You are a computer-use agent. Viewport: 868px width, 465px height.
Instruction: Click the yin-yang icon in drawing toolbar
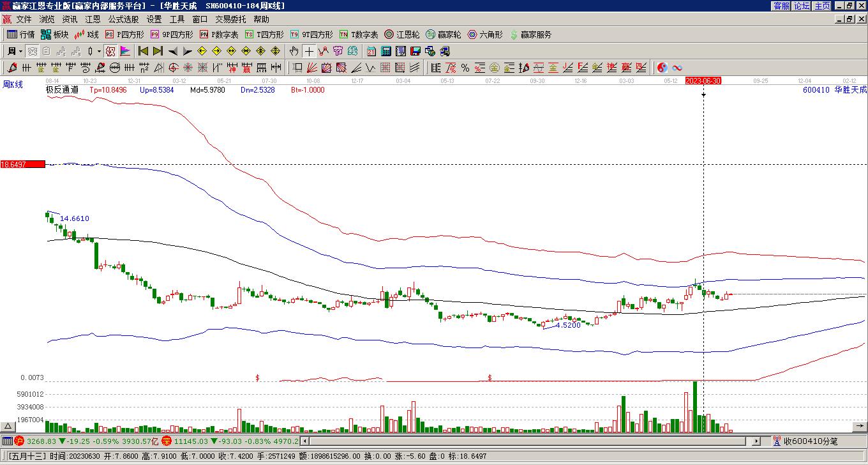(x=662, y=68)
